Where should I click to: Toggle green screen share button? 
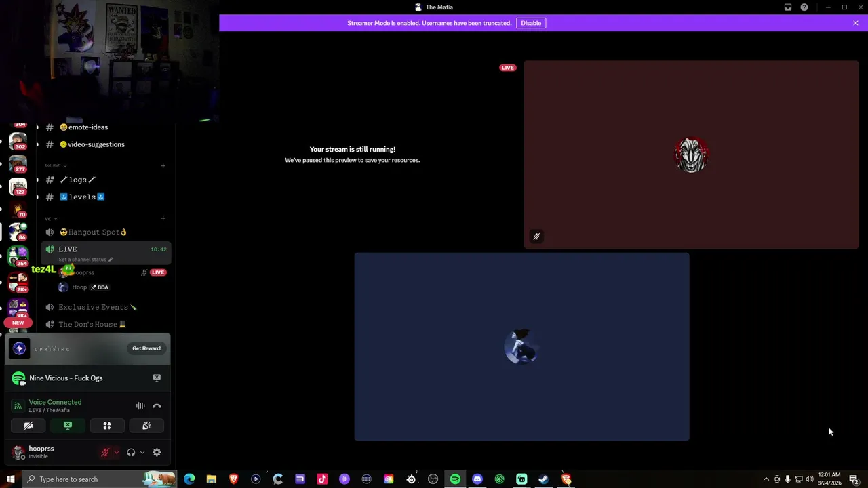(68, 426)
